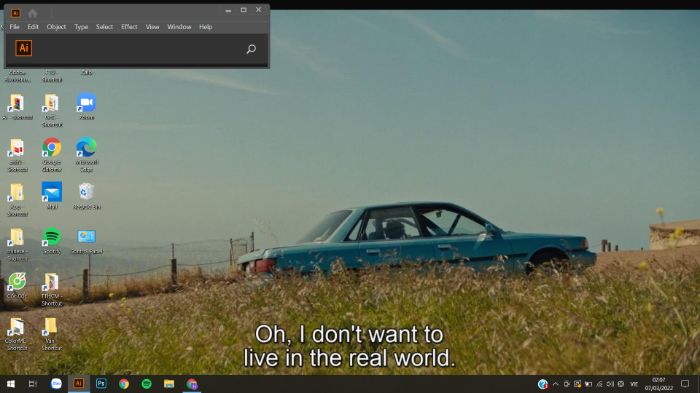Open the Windows Start menu
Image resolution: width=700 pixels, height=393 pixels.
pos(11,384)
